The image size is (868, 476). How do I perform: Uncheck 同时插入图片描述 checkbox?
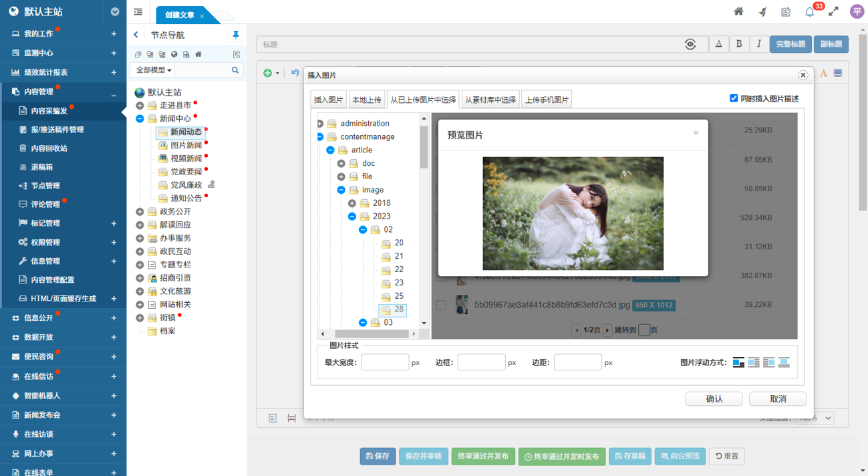point(734,98)
